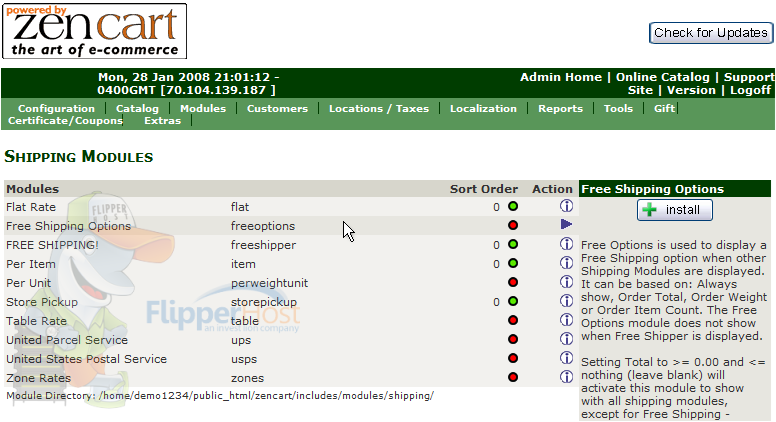Select the Flat Rate module row
Viewport: 776px width, 422px height.
[291, 207]
